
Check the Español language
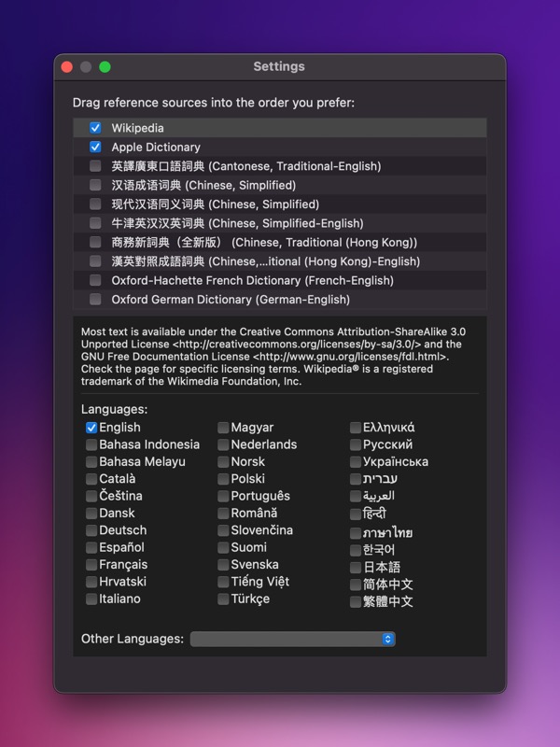[91, 548]
